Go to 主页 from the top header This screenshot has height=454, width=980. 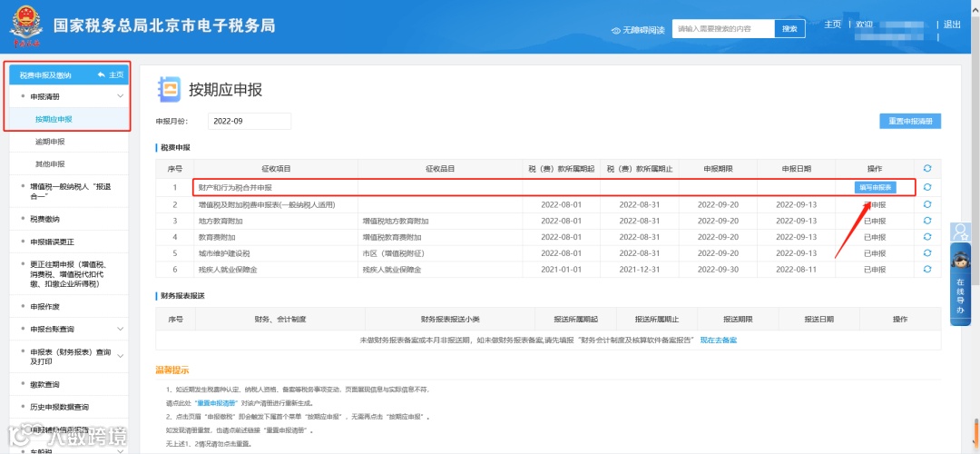(832, 25)
